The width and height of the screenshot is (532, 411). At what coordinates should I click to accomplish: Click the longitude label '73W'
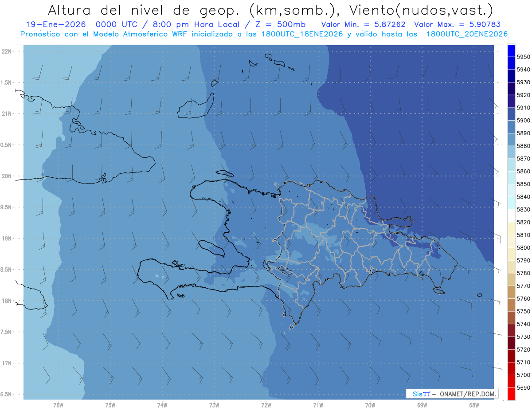214,405
